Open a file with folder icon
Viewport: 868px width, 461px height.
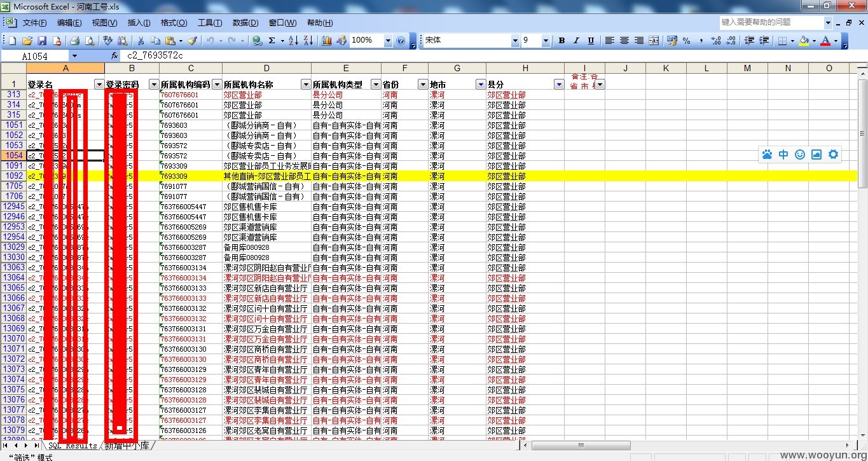(x=27, y=41)
